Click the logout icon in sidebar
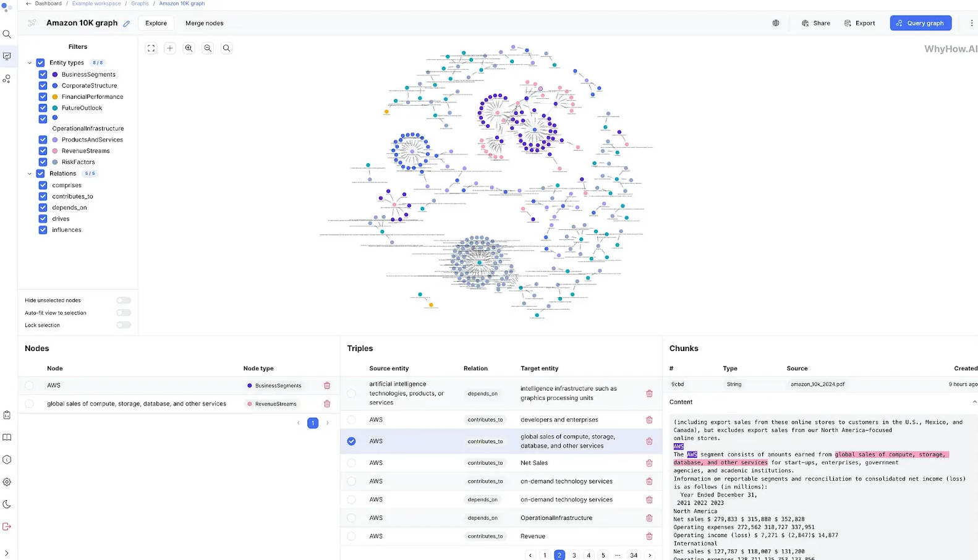Screen dimensions: 978x560 [x=7, y=527]
